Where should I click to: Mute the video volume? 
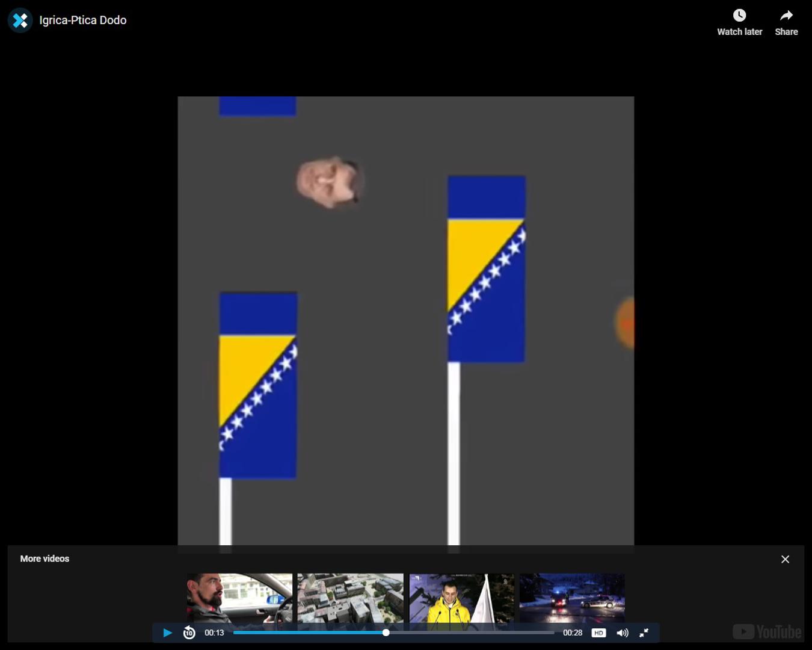pyautogui.click(x=623, y=633)
